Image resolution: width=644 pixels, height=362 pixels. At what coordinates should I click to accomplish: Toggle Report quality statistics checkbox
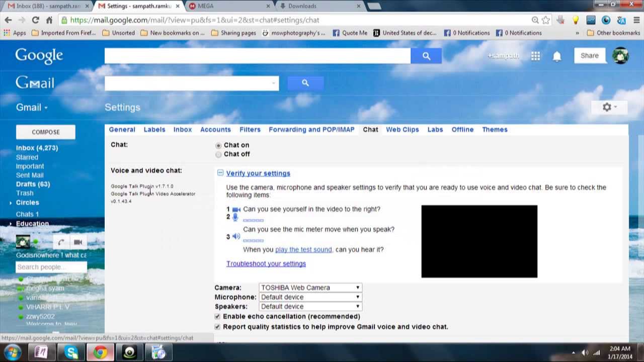pos(217,327)
